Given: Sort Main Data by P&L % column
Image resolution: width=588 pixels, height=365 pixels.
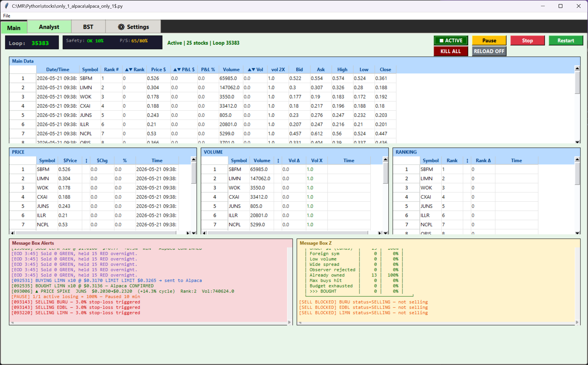Looking at the screenshot, I should pyautogui.click(x=208, y=69).
